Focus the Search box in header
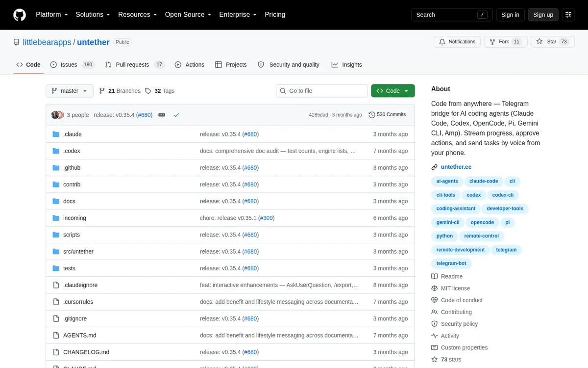The width and height of the screenshot is (588, 368). [x=452, y=15]
